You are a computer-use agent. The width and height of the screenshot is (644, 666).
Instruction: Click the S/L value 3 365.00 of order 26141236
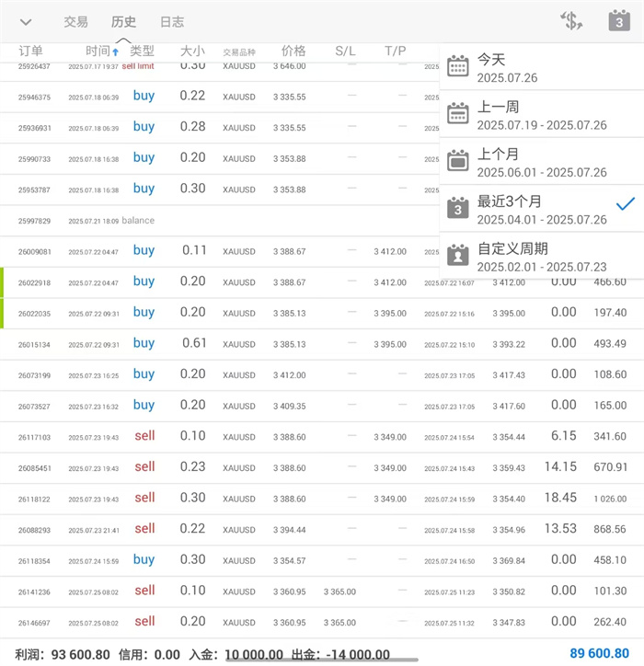[339, 592]
